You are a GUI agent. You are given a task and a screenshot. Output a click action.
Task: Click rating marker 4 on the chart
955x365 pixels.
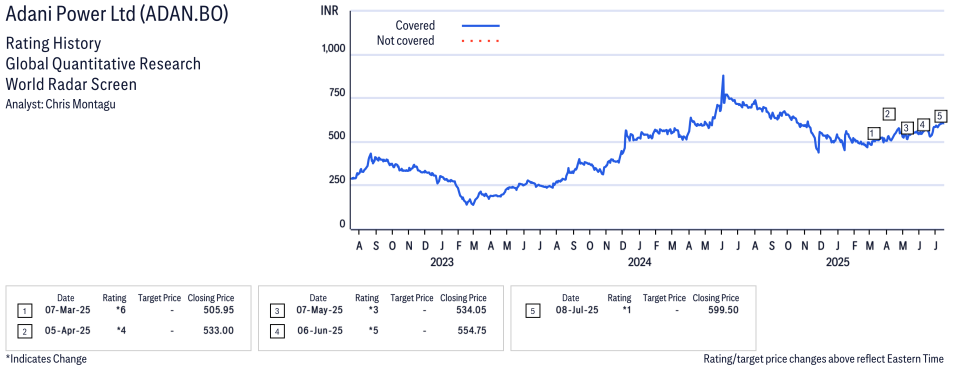tap(923, 125)
